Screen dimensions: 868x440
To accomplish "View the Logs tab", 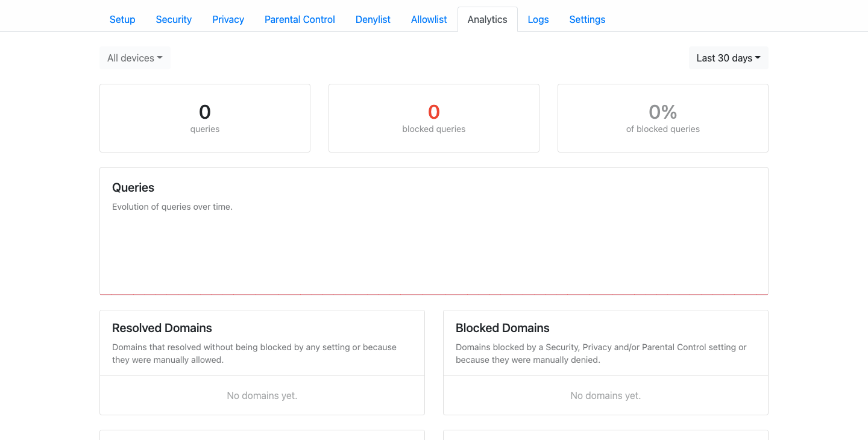I will [538, 19].
